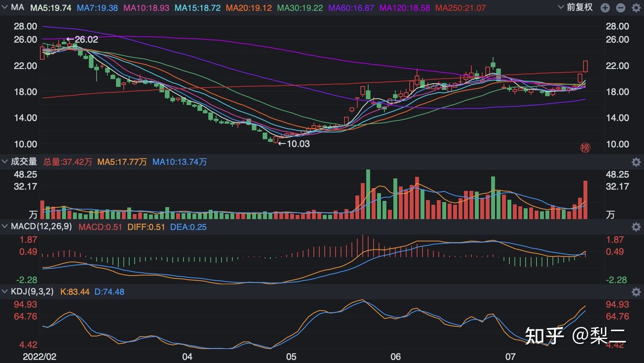Viewport: 644px width, 363px height.
Task: Collapse the KDJ(9,3,2) indicator chevron
Action: 5,291
